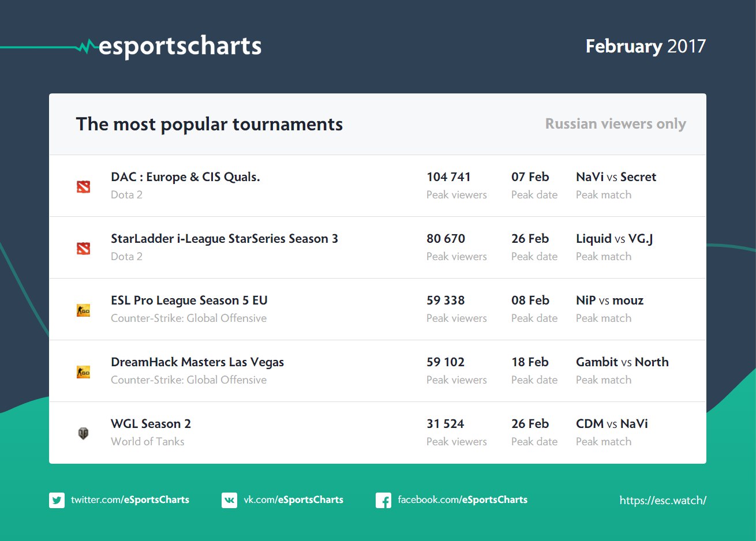Open vk.com/eSportsCharts link
Image resolution: width=756 pixels, height=541 pixels.
pyautogui.click(x=293, y=500)
